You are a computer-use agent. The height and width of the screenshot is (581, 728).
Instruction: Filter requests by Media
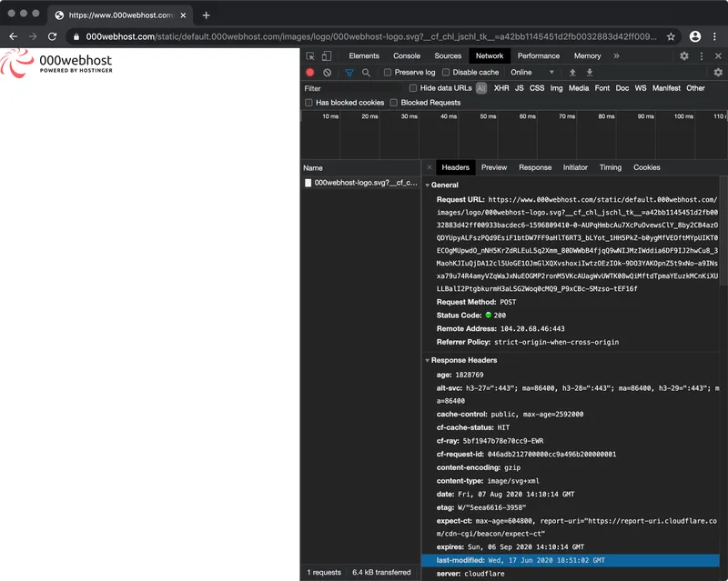(579, 88)
